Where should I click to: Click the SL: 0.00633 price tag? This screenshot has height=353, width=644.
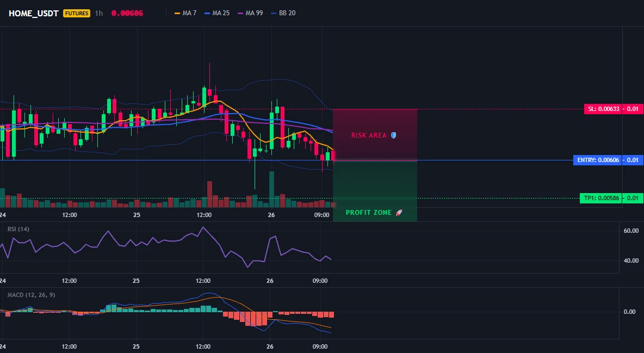(603, 109)
